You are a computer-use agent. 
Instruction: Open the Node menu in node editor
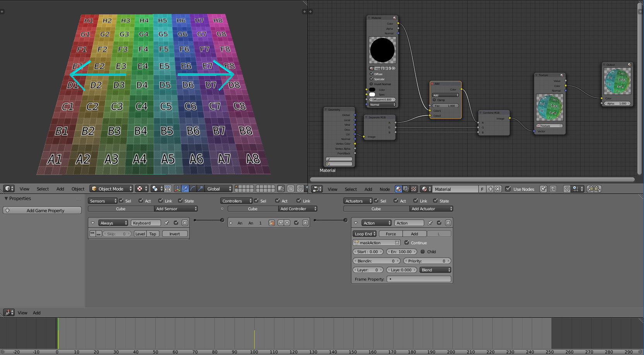pos(385,189)
